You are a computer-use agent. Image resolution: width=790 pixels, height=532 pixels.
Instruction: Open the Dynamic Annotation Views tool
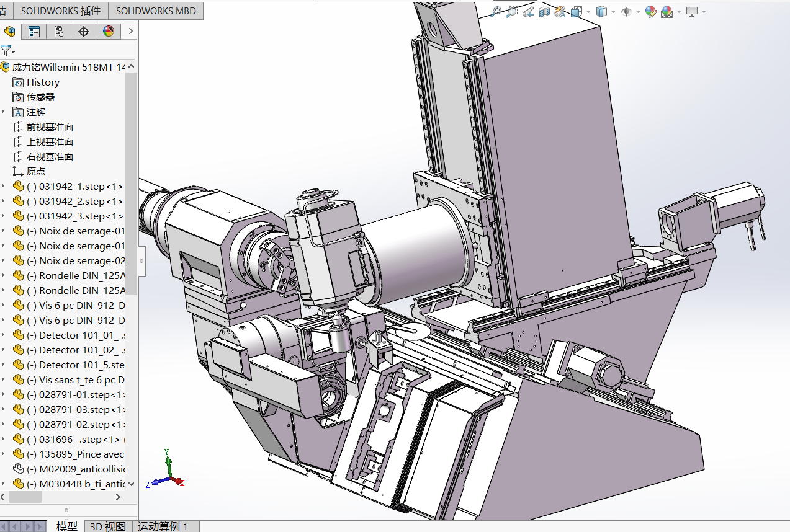pos(560,11)
